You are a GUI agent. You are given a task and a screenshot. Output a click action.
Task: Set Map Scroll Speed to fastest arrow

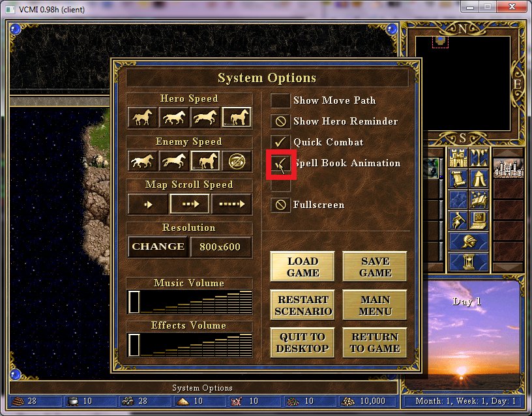coord(231,203)
